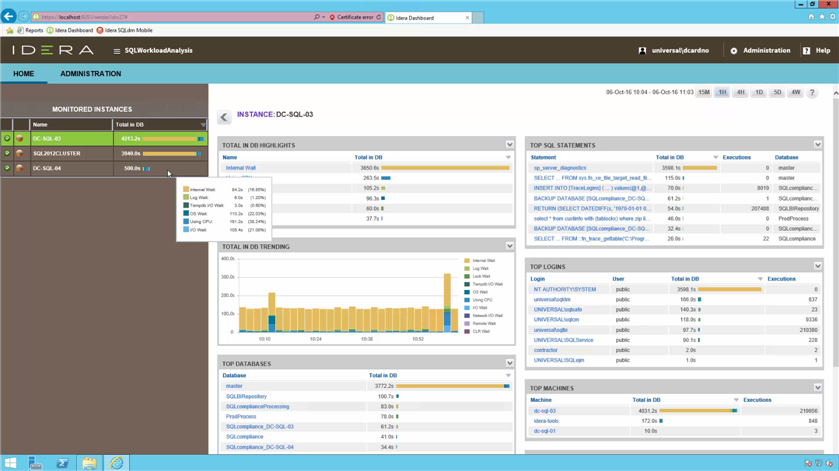Close the Idera Dashboard browser tab
Viewport: 839px width, 471px height.
(467, 18)
